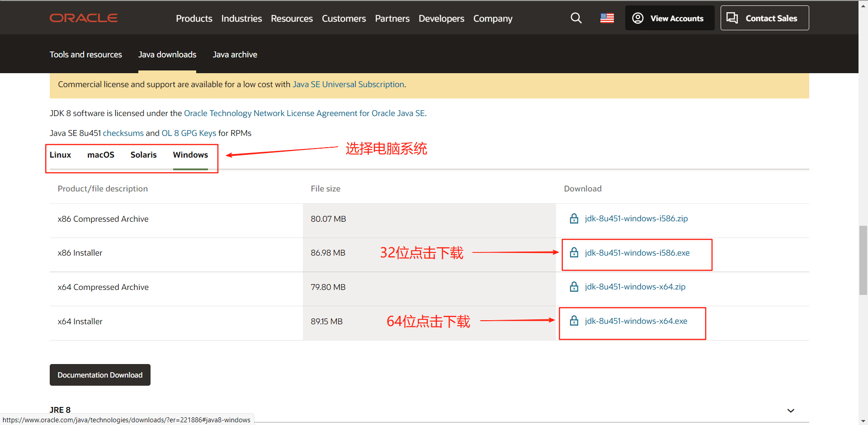Click lock icon beside jdk-8u451-windows-i586.zip
Screen dimensions: 868x425
point(574,219)
